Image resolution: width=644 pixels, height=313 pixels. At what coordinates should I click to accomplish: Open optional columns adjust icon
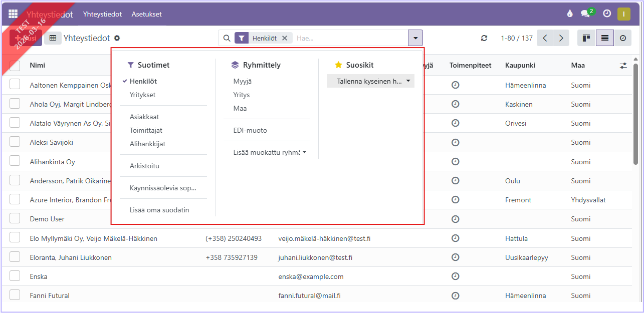pyautogui.click(x=623, y=65)
